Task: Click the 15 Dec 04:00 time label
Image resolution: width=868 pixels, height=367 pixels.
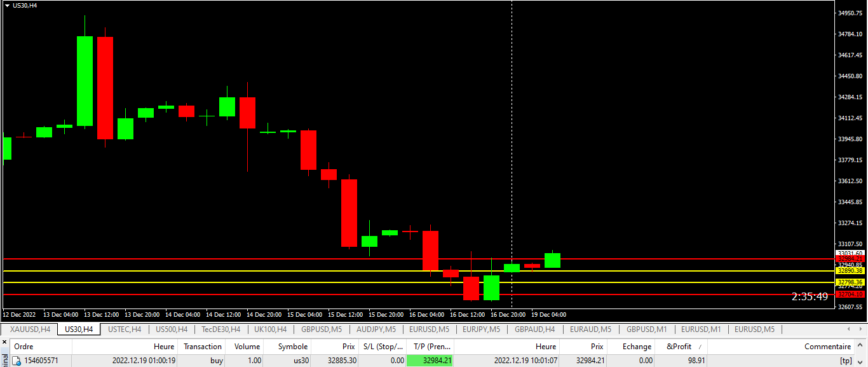Action: [x=304, y=314]
